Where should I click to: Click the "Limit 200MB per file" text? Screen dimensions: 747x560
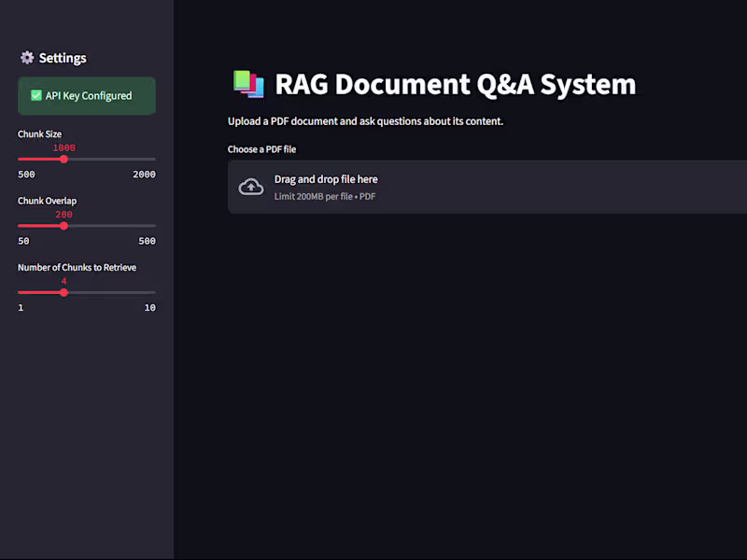point(313,197)
